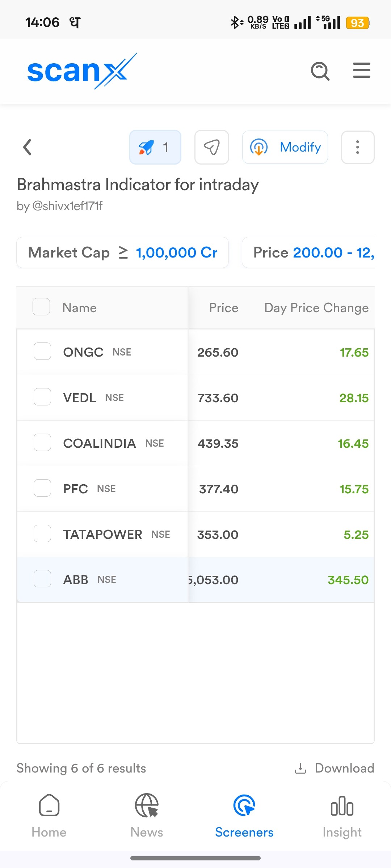Select the TATAPOWER row checkbox
The image size is (391, 868).
(42, 534)
